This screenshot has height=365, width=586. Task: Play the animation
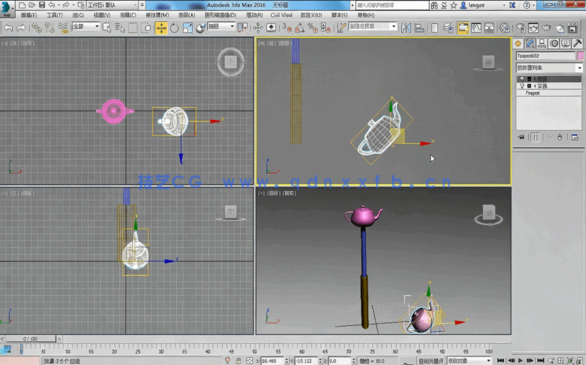coord(521,361)
